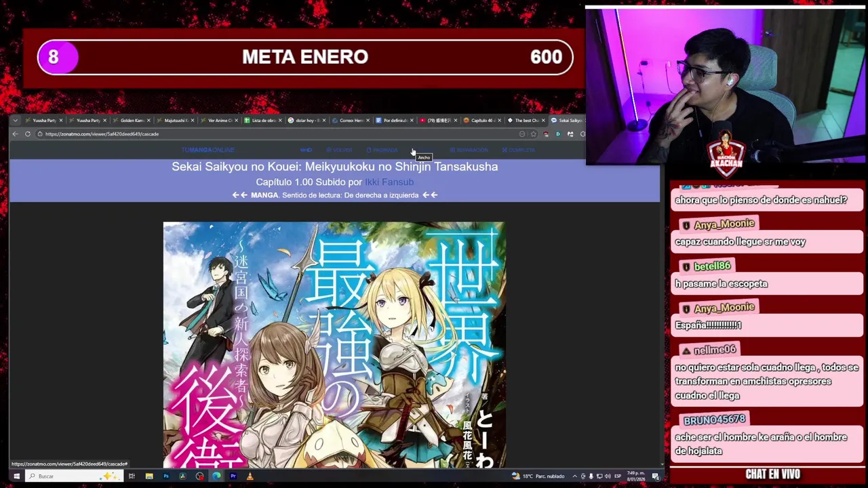Close the Golden Kamuy tab
The height and width of the screenshot is (488, 868).
point(149,121)
